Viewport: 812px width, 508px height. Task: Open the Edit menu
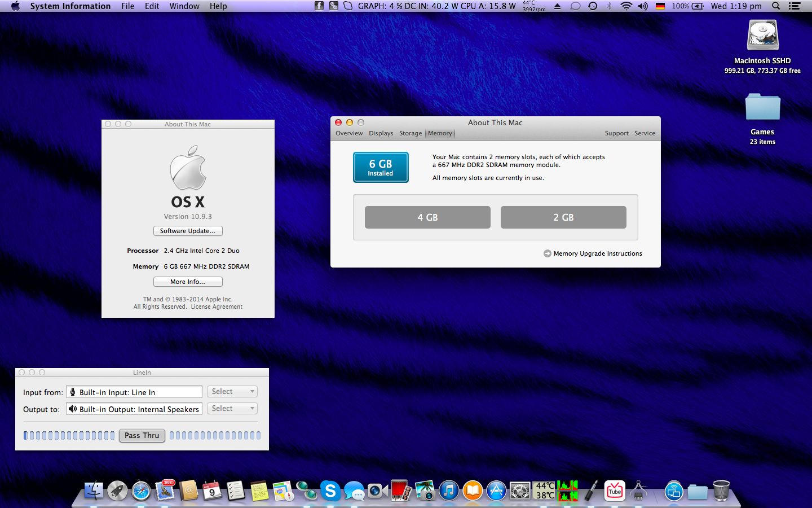pyautogui.click(x=152, y=6)
